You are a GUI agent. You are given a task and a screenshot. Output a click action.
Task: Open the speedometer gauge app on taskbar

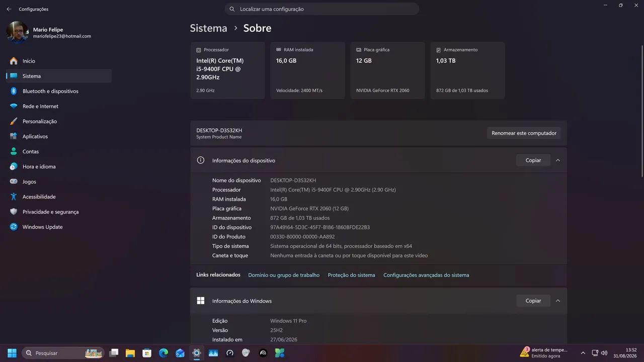tap(230, 353)
